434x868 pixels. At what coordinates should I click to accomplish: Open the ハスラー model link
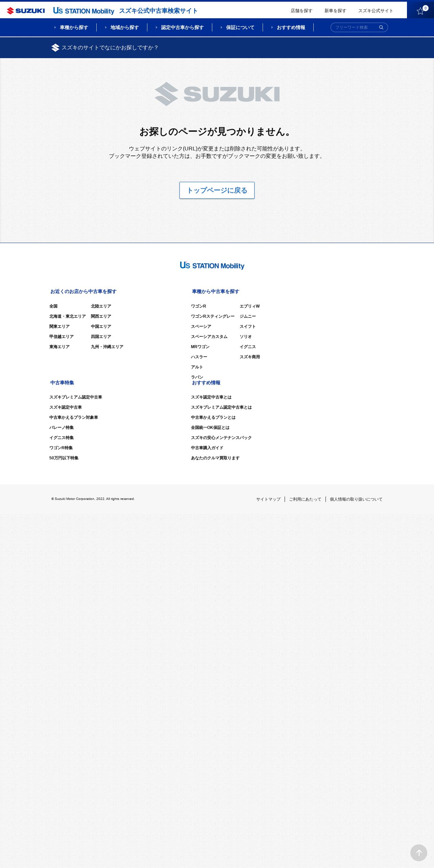tap(199, 357)
